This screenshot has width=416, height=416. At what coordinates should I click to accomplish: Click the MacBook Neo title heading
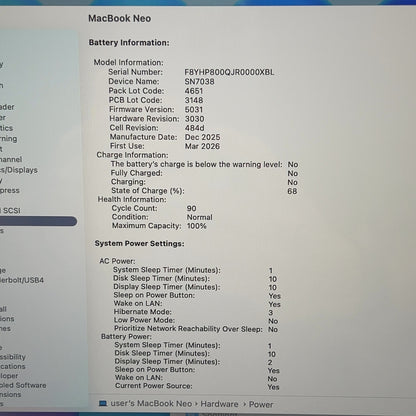tap(119, 18)
